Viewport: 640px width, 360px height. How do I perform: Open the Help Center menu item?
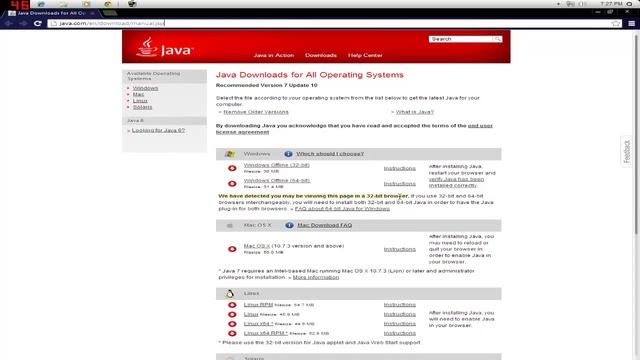pos(365,55)
